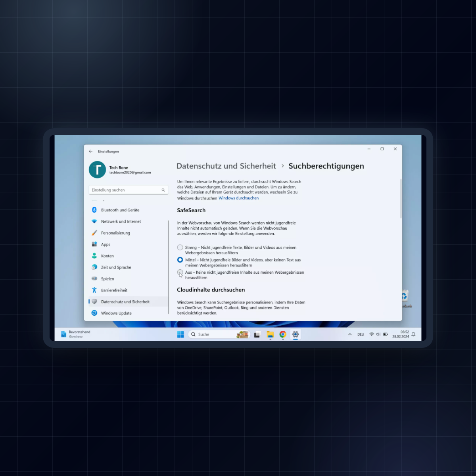
Task: Click the Suchberechtigungen page title
Action: 326,166
